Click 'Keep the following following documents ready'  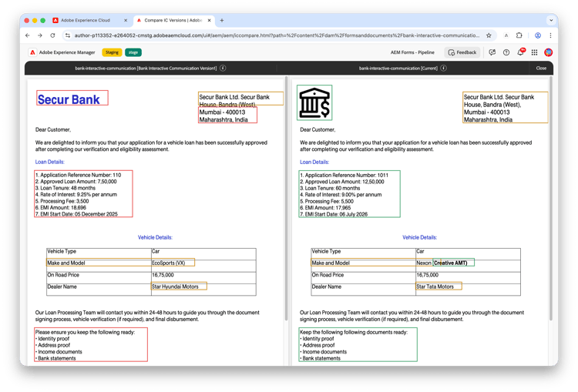[354, 332]
